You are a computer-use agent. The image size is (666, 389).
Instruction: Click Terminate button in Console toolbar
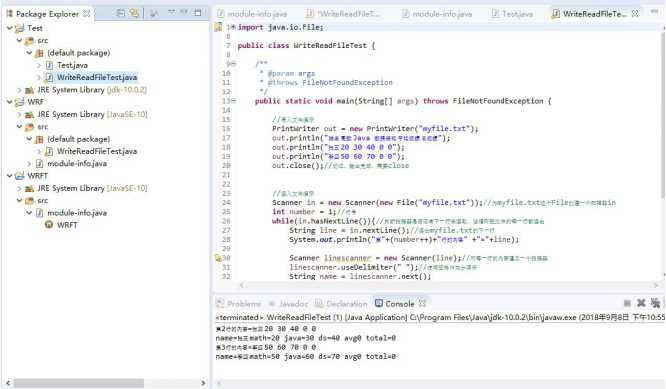point(627,303)
